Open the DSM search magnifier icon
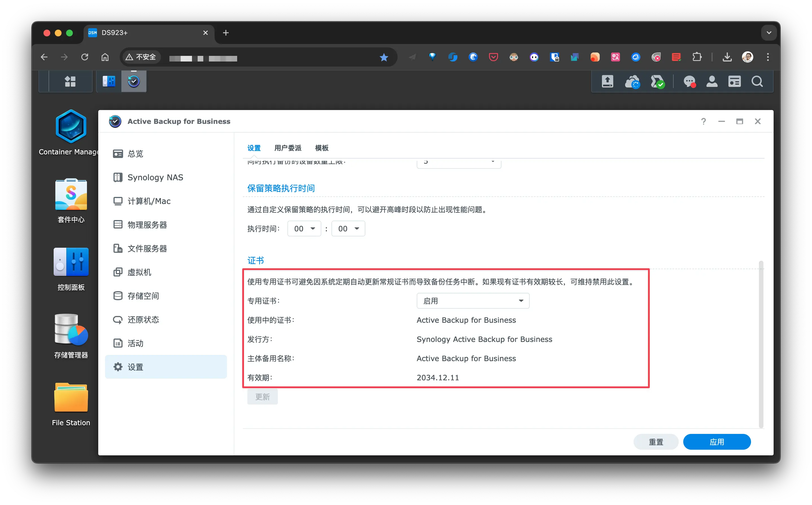Screen dimensions: 812x505 (x=757, y=81)
